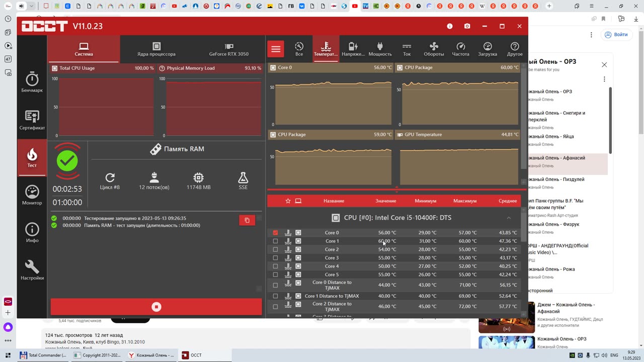
Task: Check the Core 2 Distance to TjMAX checkbox
Action: point(275,307)
